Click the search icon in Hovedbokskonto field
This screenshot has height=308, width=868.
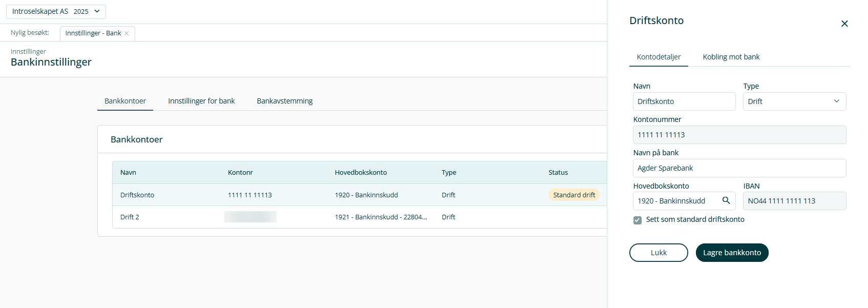point(726,200)
